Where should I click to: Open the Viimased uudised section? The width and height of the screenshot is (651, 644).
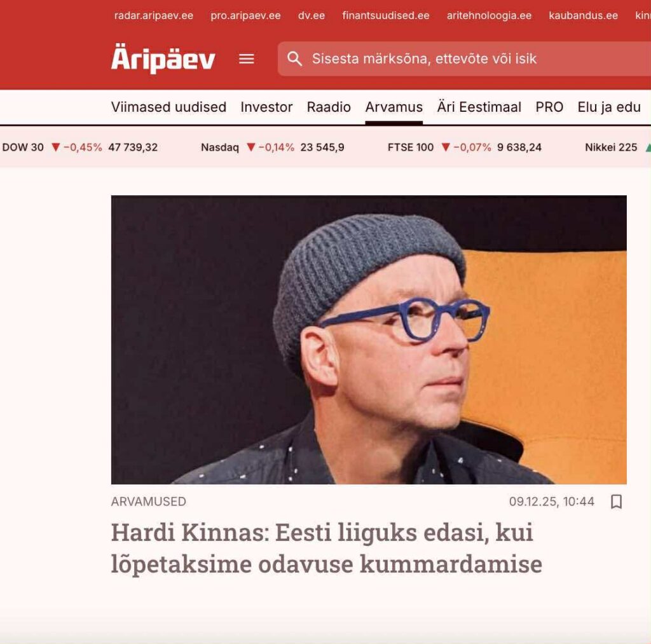coord(168,107)
